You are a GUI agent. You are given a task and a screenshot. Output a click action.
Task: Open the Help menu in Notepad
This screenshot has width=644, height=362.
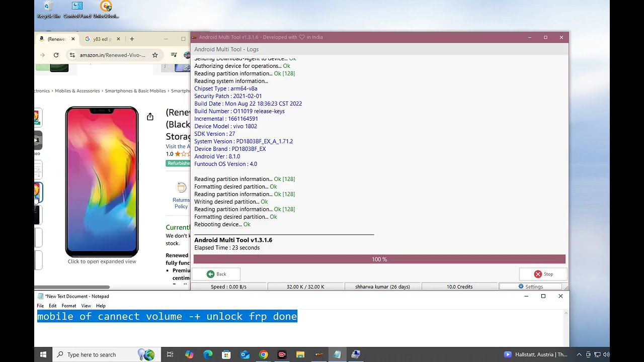point(101,306)
